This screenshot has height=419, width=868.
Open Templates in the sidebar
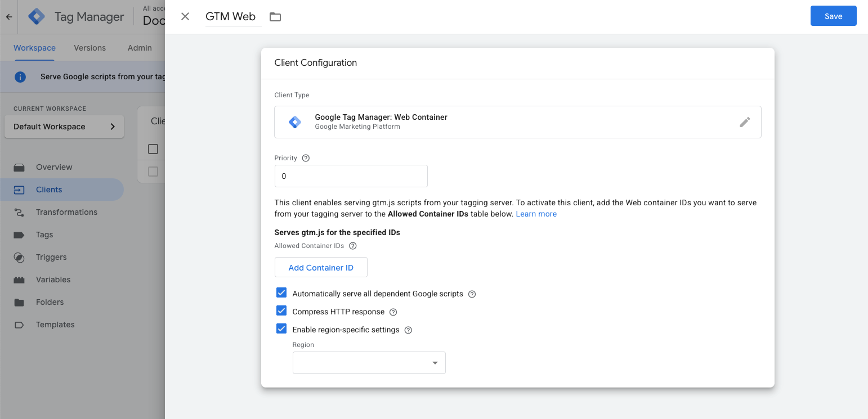[55, 325]
